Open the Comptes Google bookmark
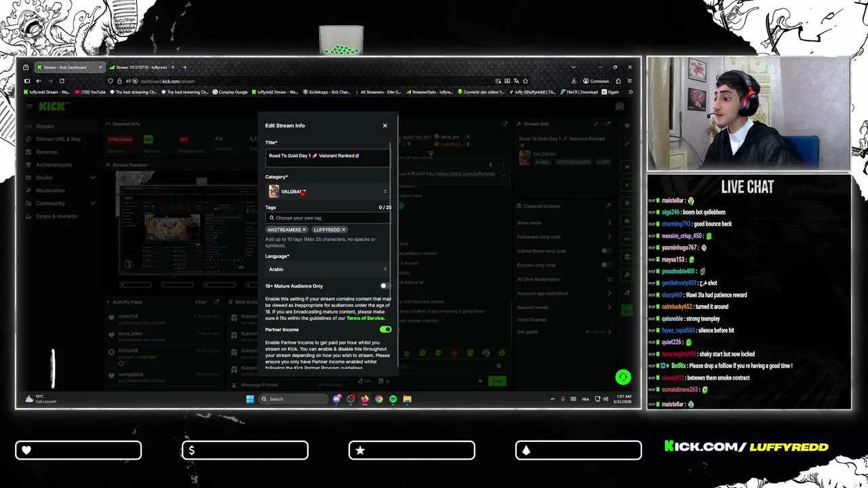This screenshot has width=868, height=488. click(231, 92)
